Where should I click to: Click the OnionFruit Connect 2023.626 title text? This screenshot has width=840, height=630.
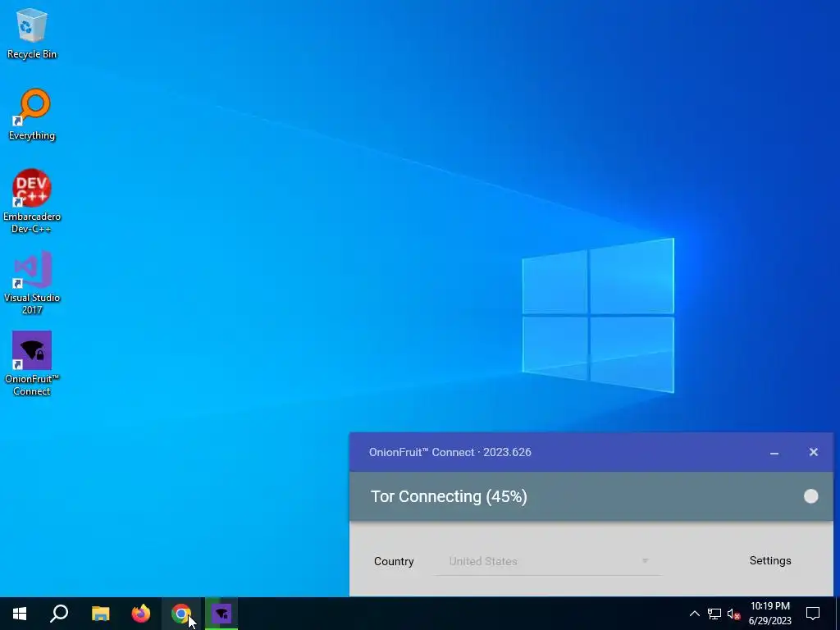pos(450,452)
